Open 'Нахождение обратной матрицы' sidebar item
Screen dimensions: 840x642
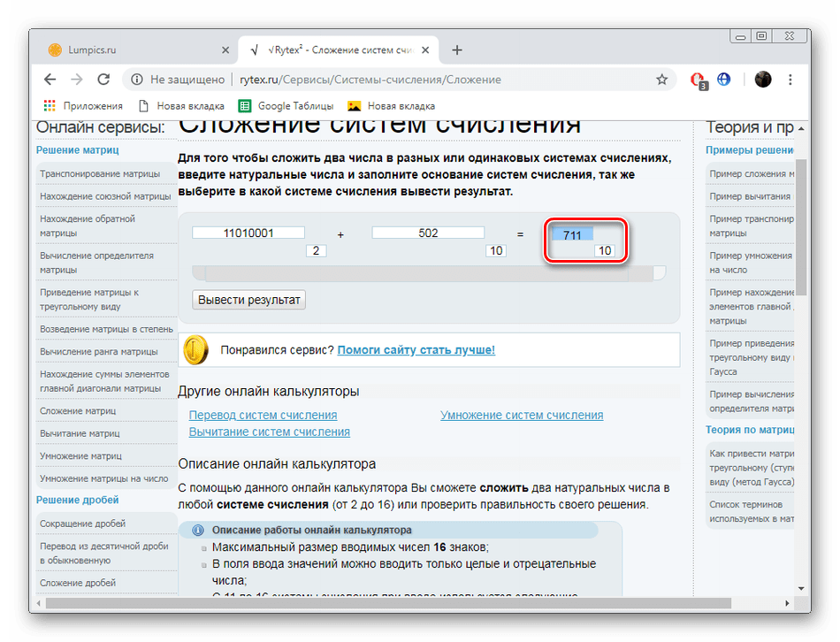point(88,225)
